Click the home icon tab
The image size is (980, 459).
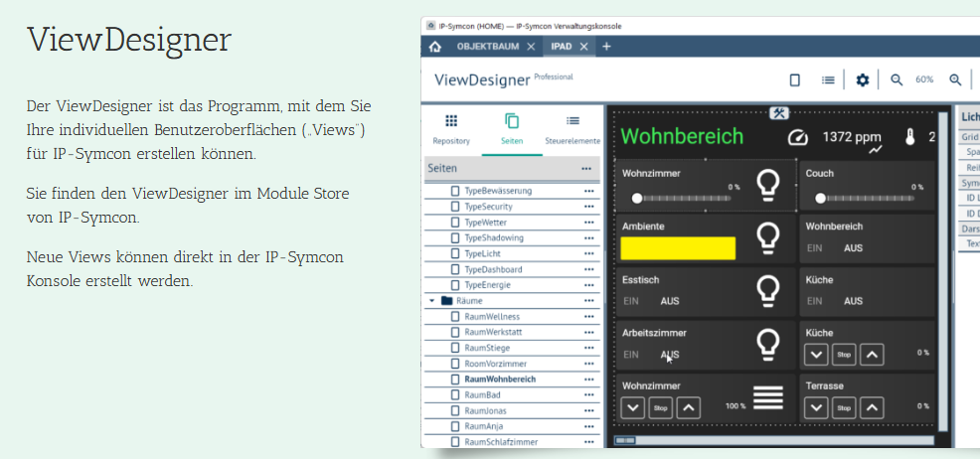(435, 47)
